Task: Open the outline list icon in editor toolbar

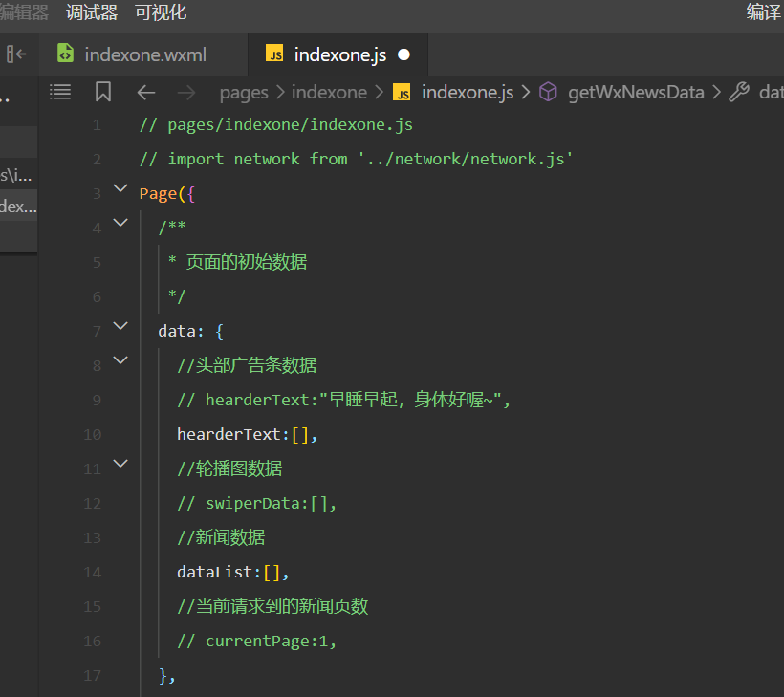Action: click(60, 92)
